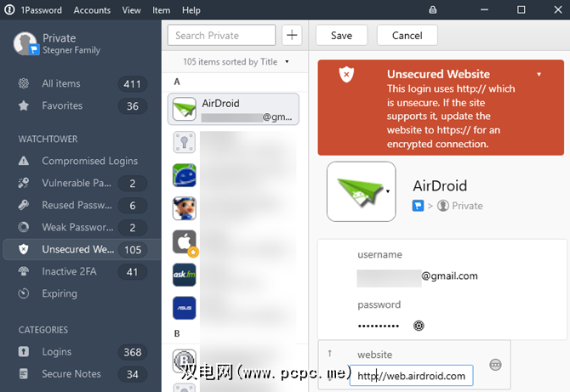The width and height of the screenshot is (570, 392).
Task: Open Expiring items list
Action: tap(83, 293)
